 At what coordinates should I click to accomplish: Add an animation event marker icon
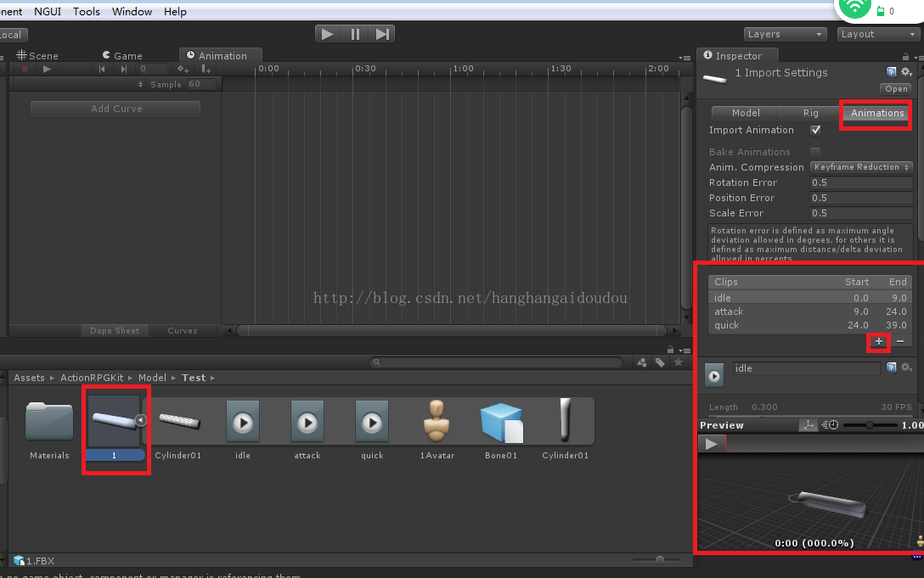click(x=206, y=70)
